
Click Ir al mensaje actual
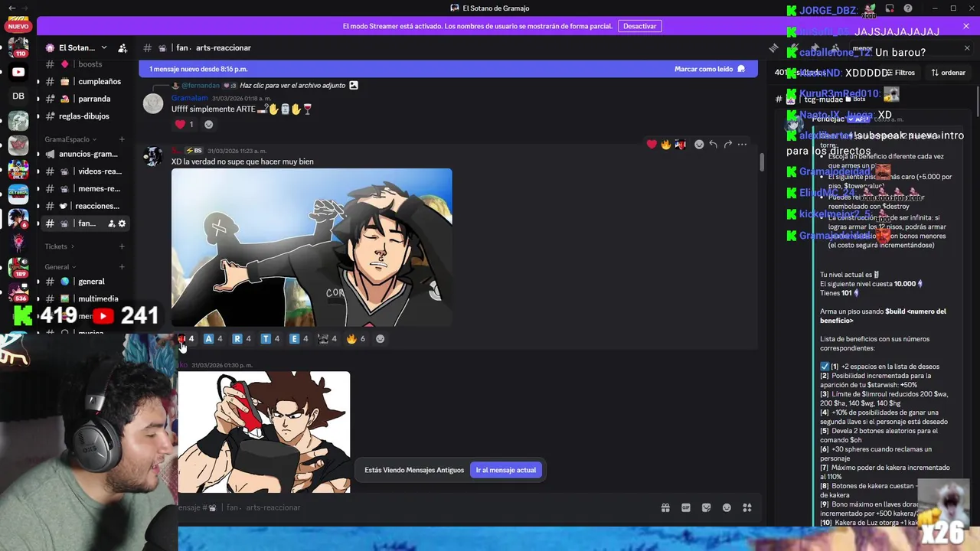[x=506, y=470]
